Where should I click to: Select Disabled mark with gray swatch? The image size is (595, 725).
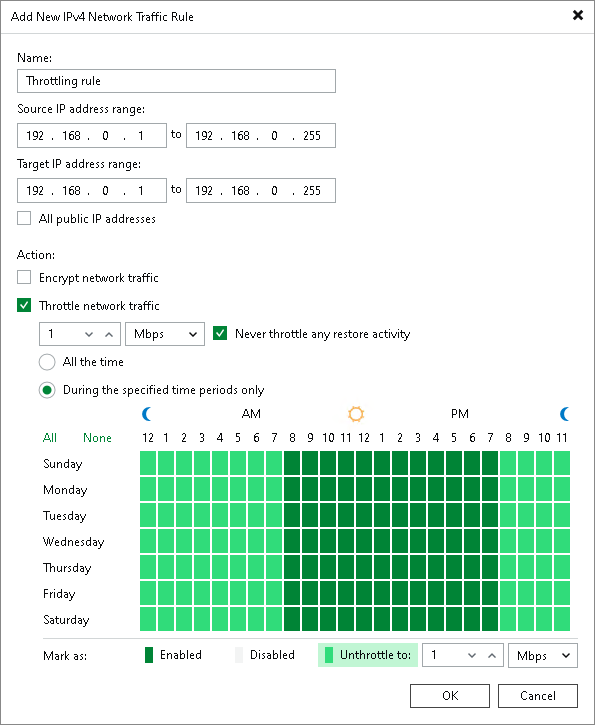[265, 655]
